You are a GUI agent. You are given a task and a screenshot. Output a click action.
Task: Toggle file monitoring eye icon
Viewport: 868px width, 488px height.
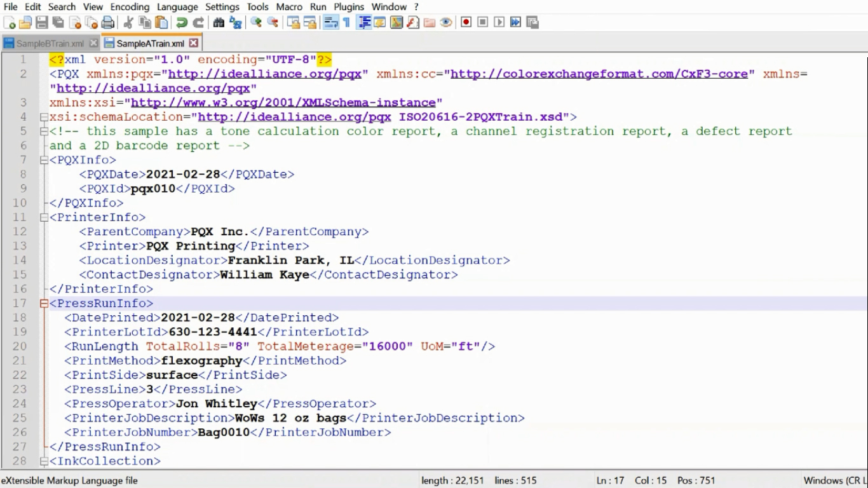[446, 22]
